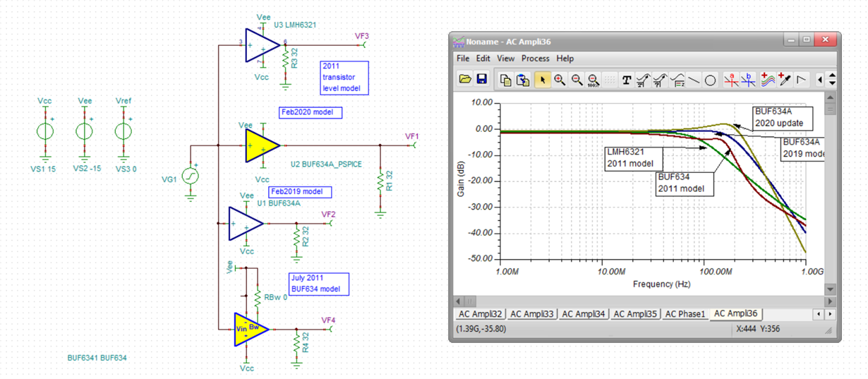
Task: Click the paste clipboard icon
Action: tap(523, 80)
